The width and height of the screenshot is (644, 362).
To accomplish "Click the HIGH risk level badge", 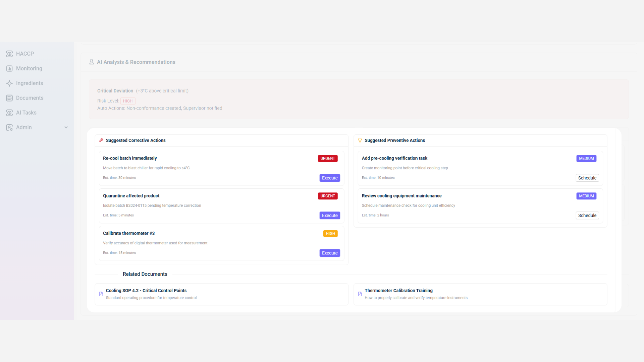I will click(128, 101).
